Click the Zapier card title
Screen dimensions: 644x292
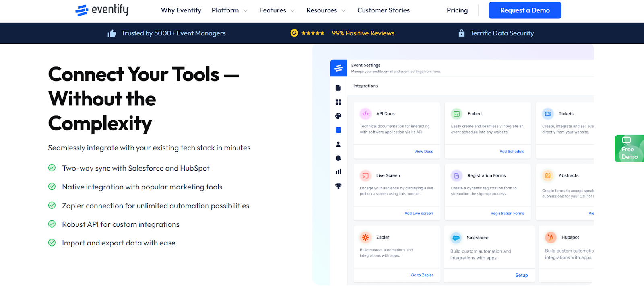383,237
